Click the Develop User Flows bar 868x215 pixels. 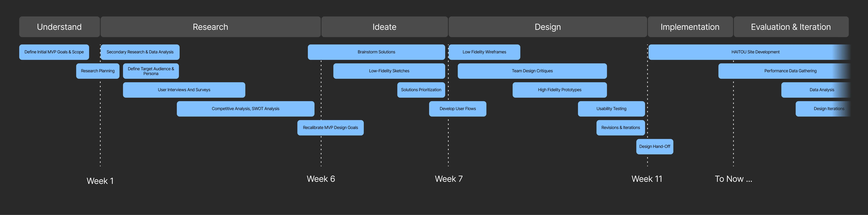[x=458, y=109]
